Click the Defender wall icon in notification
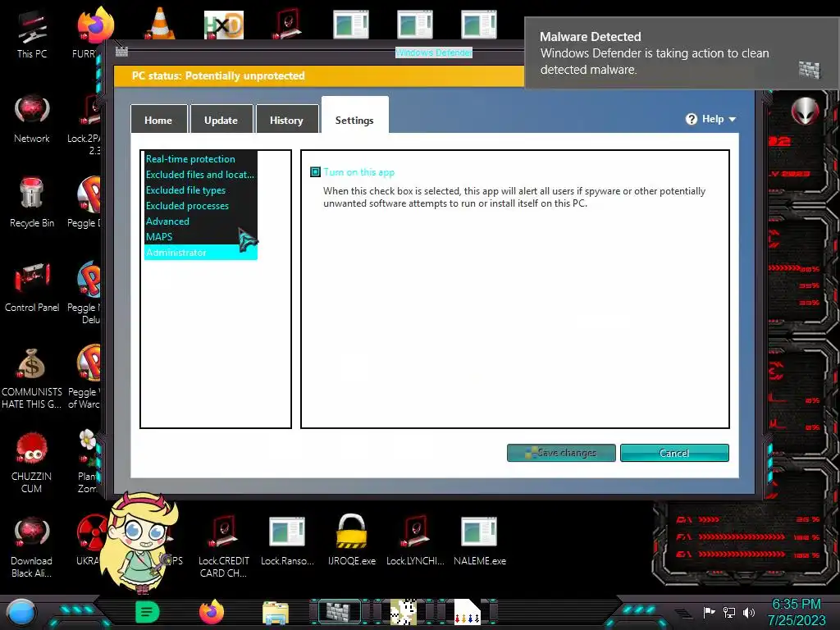This screenshot has width=840, height=630. (809, 70)
